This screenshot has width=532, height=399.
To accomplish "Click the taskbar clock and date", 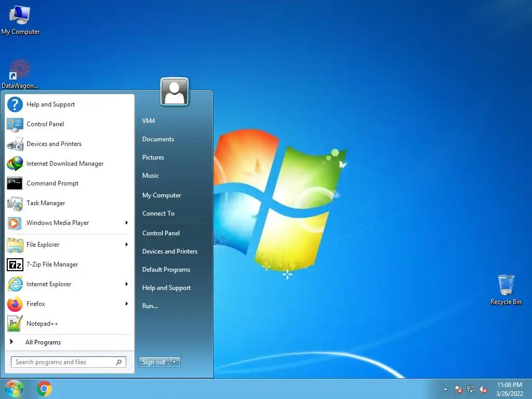I will [510, 389].
